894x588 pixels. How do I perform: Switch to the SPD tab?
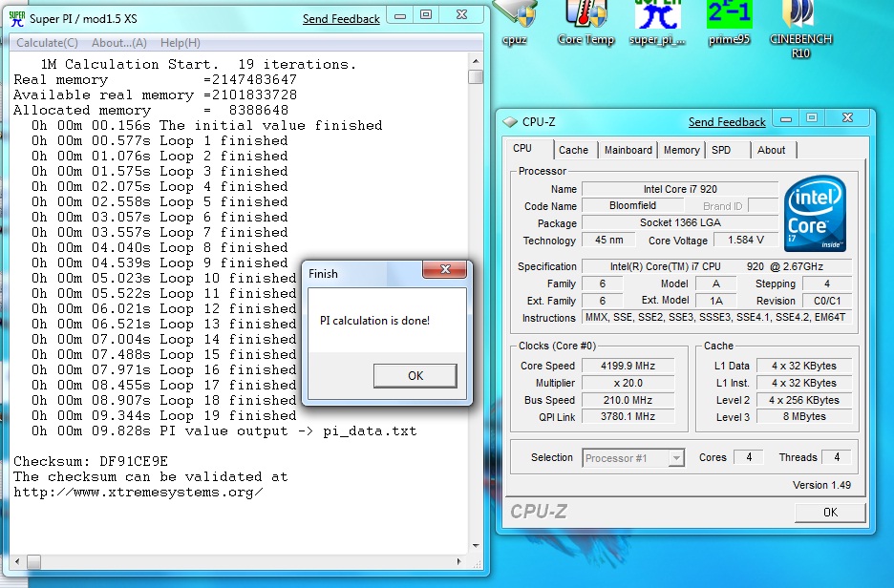click(x=721, y=150)
